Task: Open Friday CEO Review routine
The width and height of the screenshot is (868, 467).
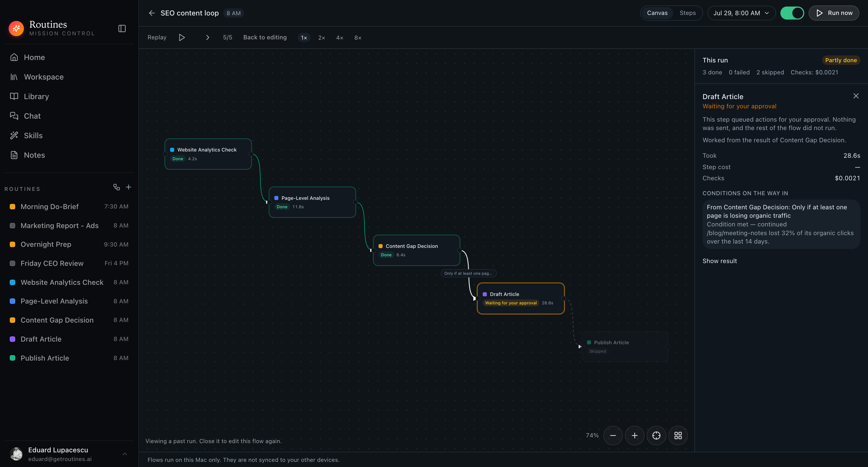Action: coord(69,263)
